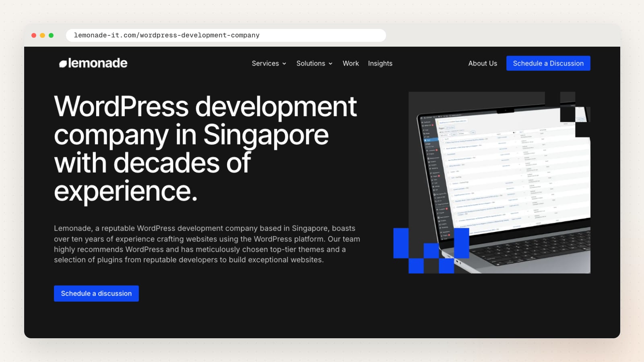Viewport: 644px width, 362px height.
Task: Click the lemonade logo
Action: tap(93, 63)
